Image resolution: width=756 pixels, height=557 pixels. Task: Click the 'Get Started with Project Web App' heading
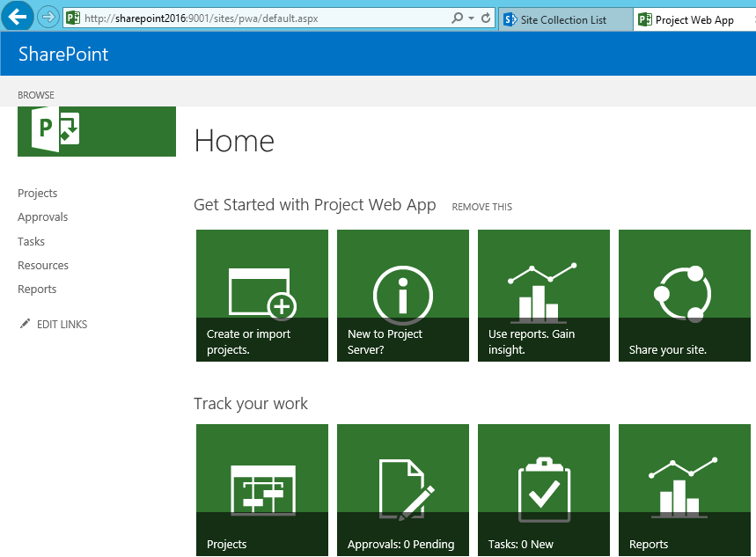[x=315, y=205]
